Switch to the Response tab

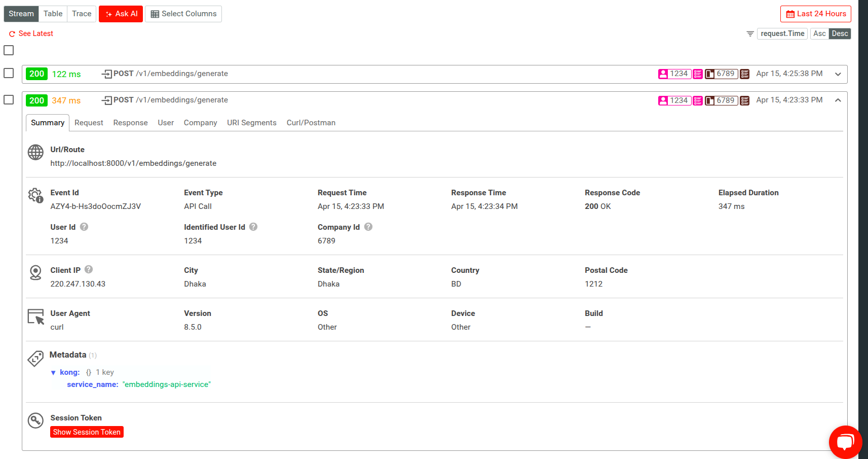[130, 122]
